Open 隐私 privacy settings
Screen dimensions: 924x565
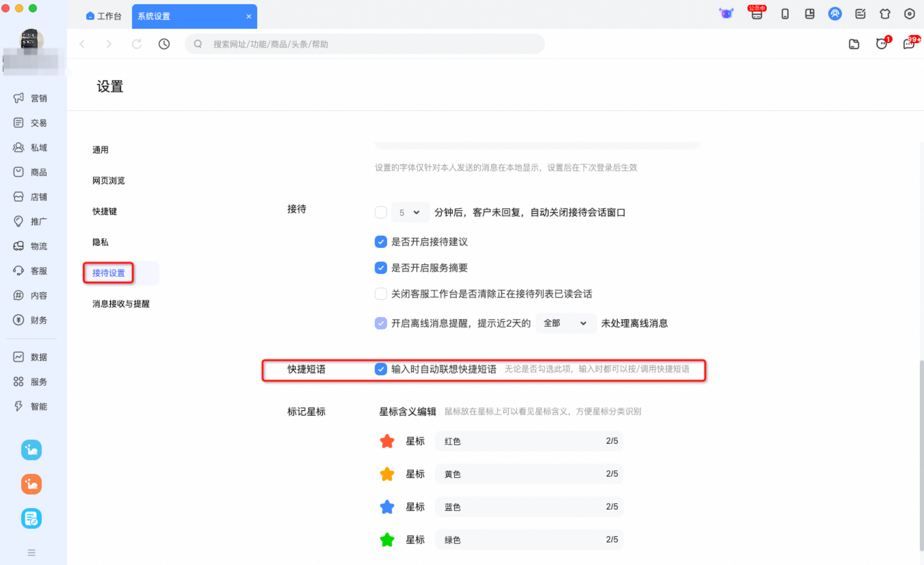click(x=100, y=242)
